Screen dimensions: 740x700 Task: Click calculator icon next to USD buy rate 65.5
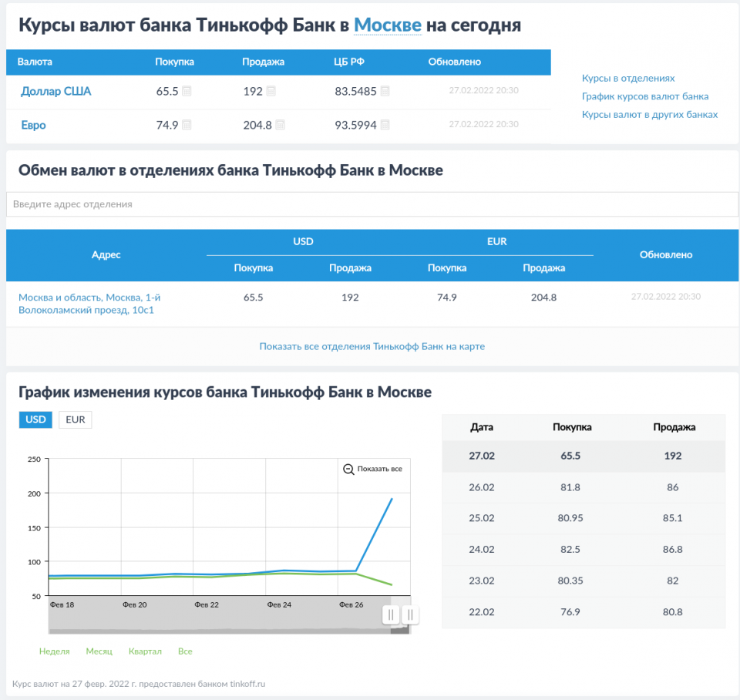(187, 92)
